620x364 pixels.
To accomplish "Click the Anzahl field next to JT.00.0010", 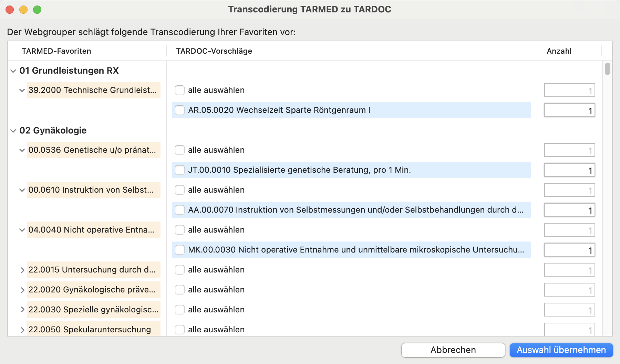I will [x=569, y=170].
